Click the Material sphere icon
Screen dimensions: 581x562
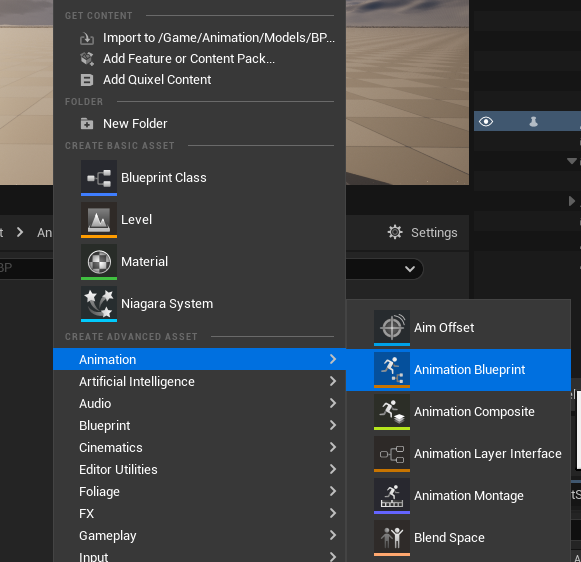(99, 262)
